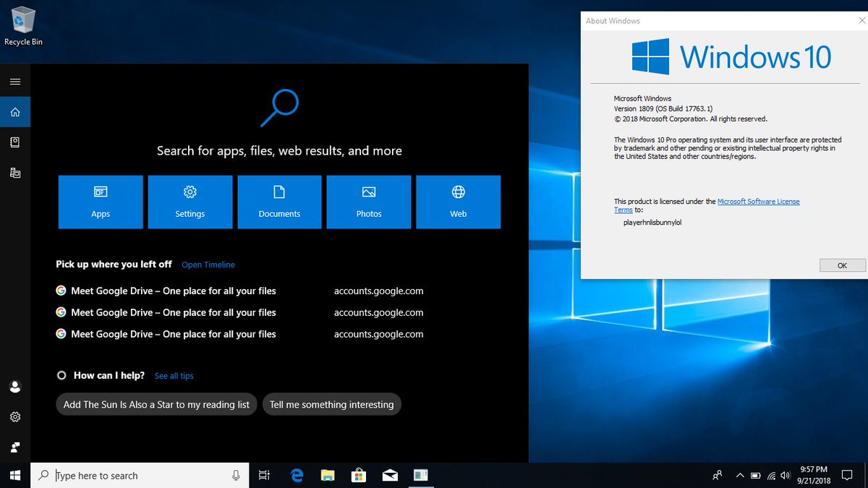Click the playerhnlisbunnylol licensee name
Screen dimensions: 868x488
652,223
